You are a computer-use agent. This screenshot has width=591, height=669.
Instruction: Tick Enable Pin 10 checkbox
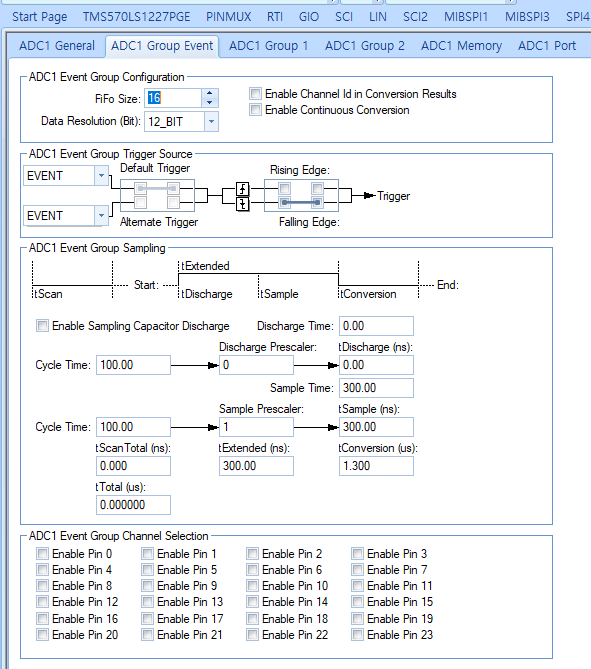coord(252,586)
